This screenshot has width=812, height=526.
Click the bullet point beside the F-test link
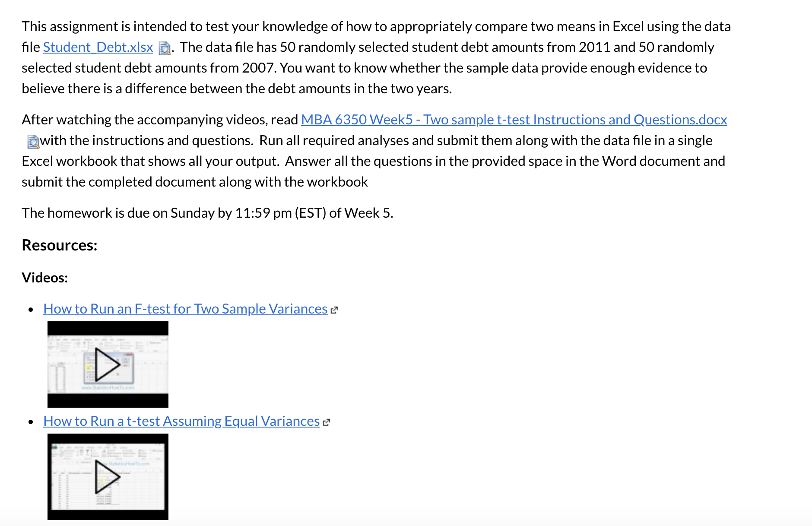click(x=31, y=310)
